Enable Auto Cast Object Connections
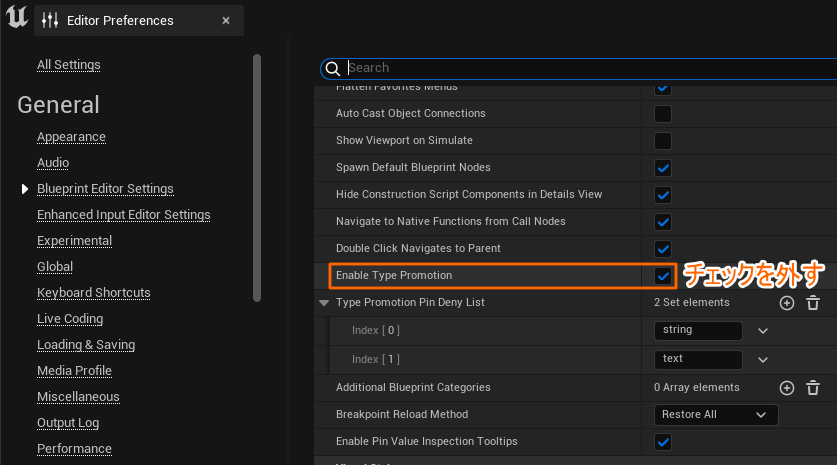 pyautogui.click(x=662, y=114)
